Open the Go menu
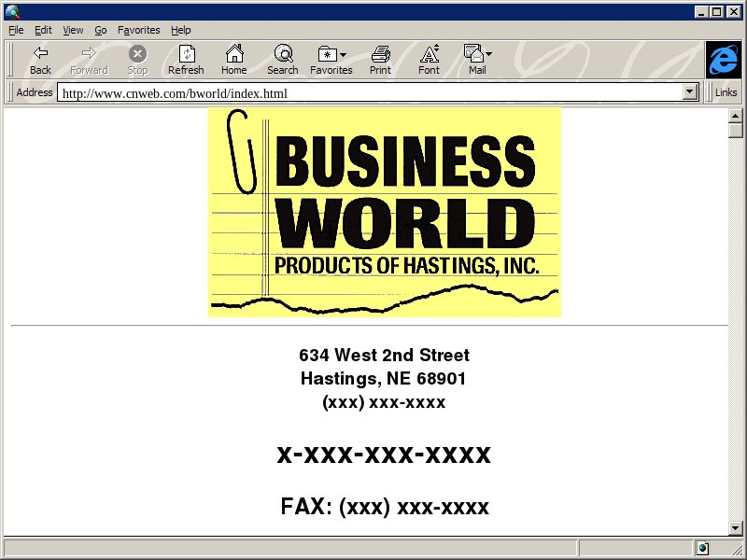 (100, 30)
